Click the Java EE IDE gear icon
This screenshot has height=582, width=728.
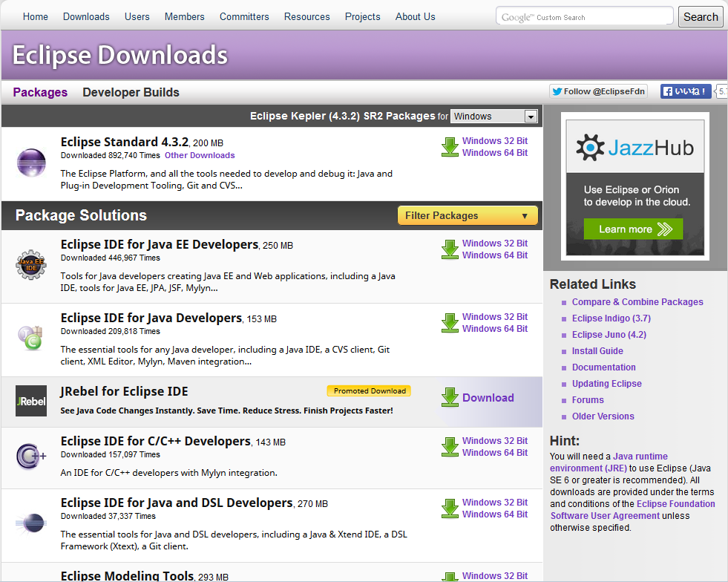click(31, 264)
